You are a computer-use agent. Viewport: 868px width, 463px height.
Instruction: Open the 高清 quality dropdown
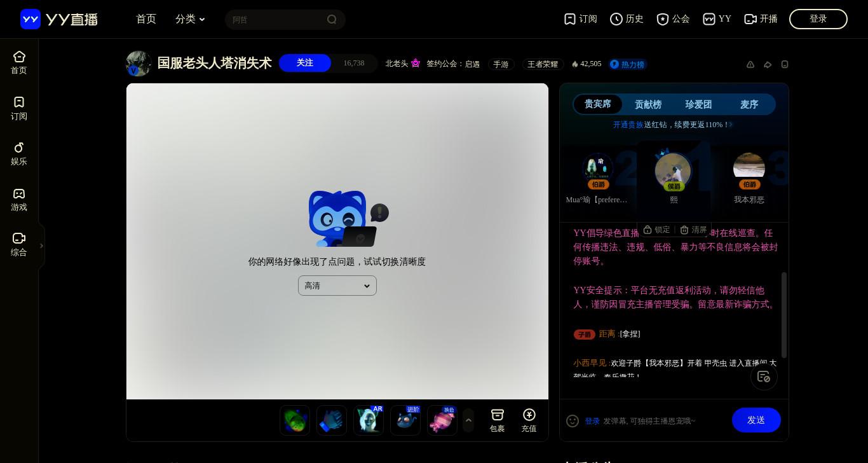[337, 286]
